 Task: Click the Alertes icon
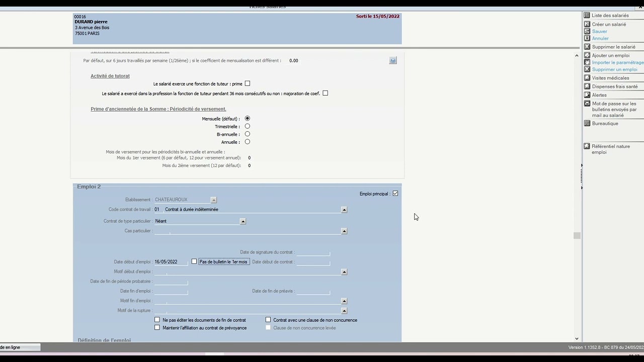(x=587, y=95)
